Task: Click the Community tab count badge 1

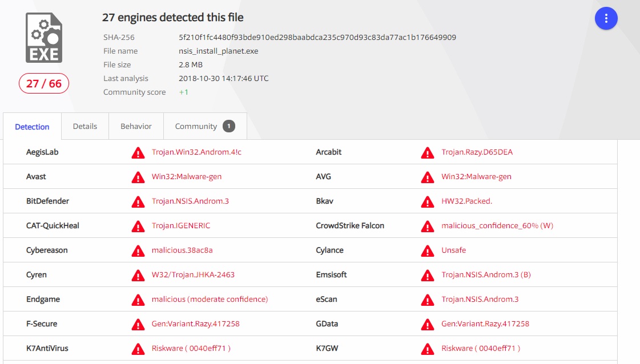Action: 229,127
